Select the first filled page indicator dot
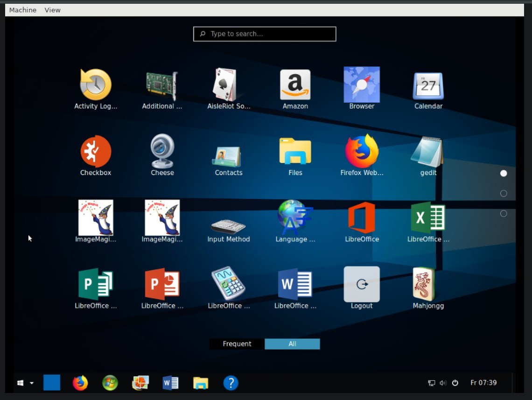 [504, 173]
